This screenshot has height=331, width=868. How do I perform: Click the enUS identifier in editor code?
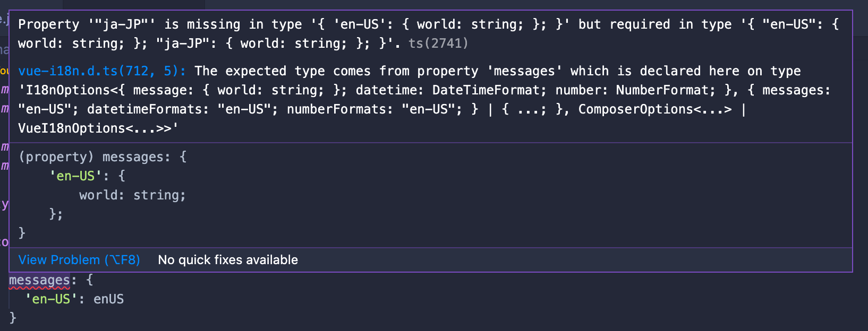point(108,299)
